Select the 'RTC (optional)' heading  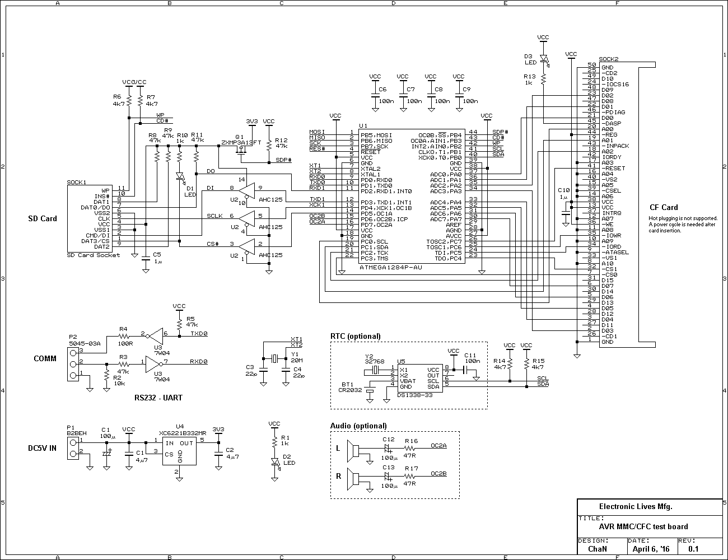(356, 337)
